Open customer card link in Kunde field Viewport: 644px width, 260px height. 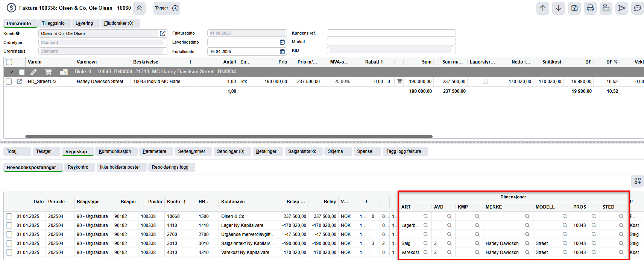[x=163, y=33]
